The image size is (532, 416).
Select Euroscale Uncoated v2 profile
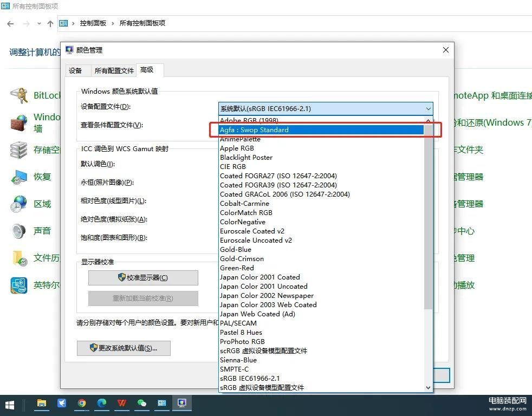coord(322,240)
